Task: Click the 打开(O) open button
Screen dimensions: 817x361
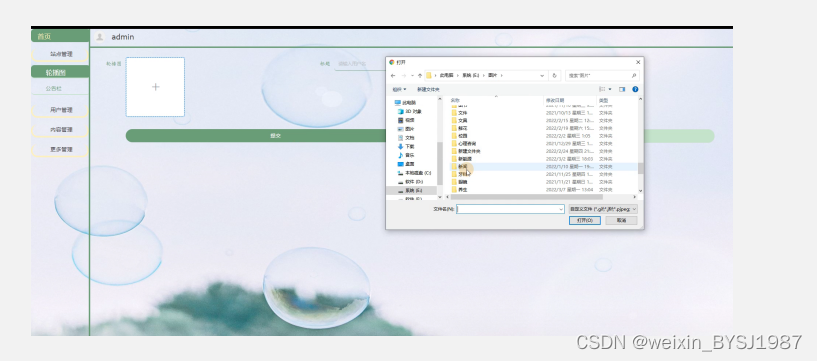Action: (585, 220)
